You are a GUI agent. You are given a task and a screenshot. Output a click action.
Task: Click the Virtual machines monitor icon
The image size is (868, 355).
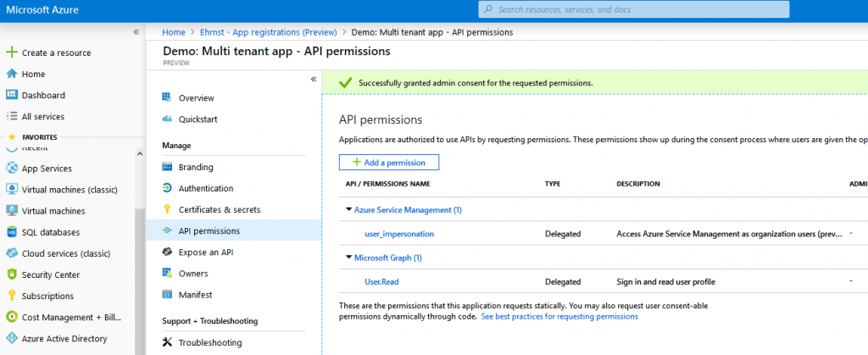[12, 211]
